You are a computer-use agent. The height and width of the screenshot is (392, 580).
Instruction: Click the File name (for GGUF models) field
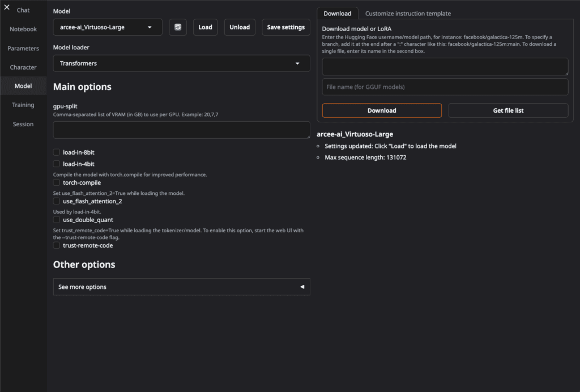pyautogui.click(x=445, y=87)
